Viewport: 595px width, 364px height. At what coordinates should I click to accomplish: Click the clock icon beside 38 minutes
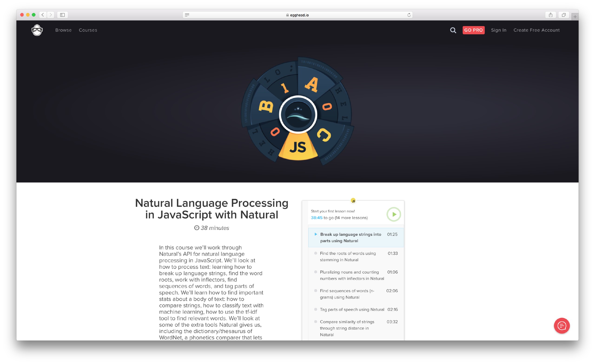coord(197,228)
